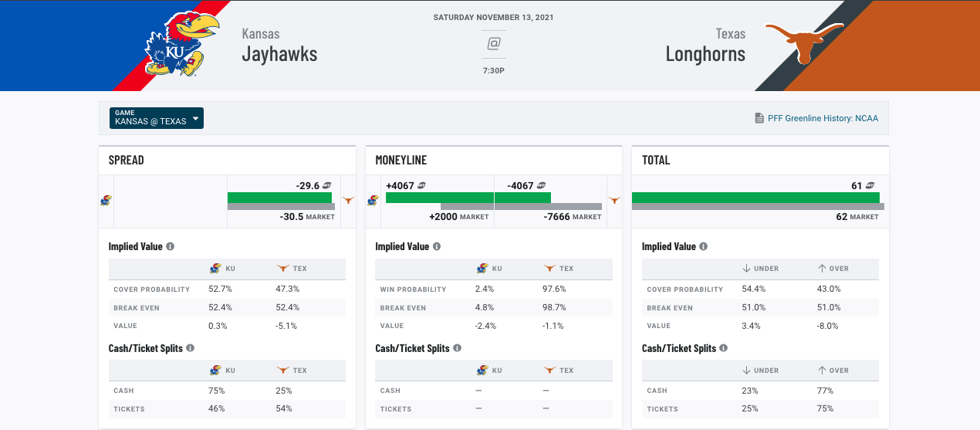The height and width of the screenshot is (430, 980).
Task: Click TEX cover probability 47.3%
Action: [x=288, y=289]
